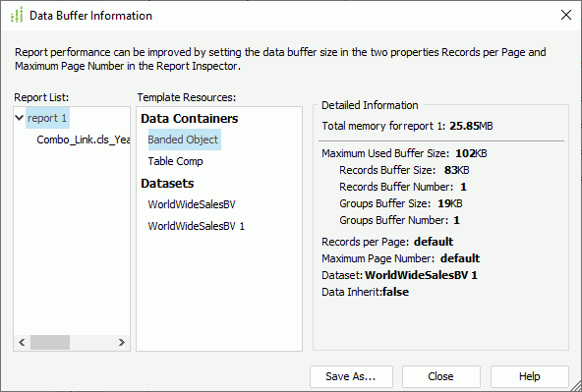
Task: Select Banded Object data container
Action: pyautogui.click(x=185, y=140)
